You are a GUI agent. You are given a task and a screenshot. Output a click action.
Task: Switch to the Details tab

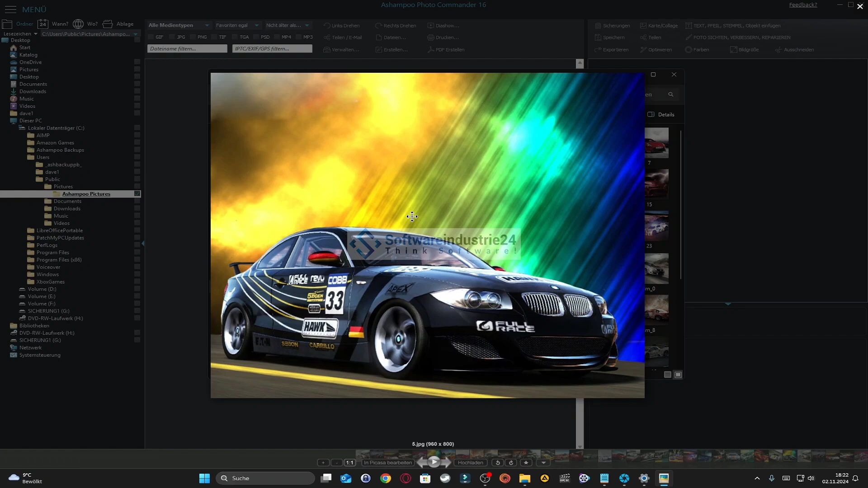coord(661,115)
